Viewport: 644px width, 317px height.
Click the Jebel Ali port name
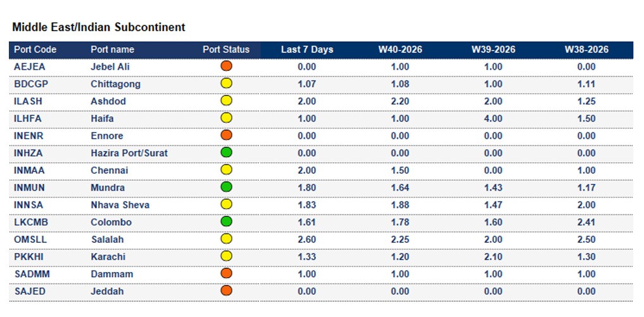tap(110, 67)
